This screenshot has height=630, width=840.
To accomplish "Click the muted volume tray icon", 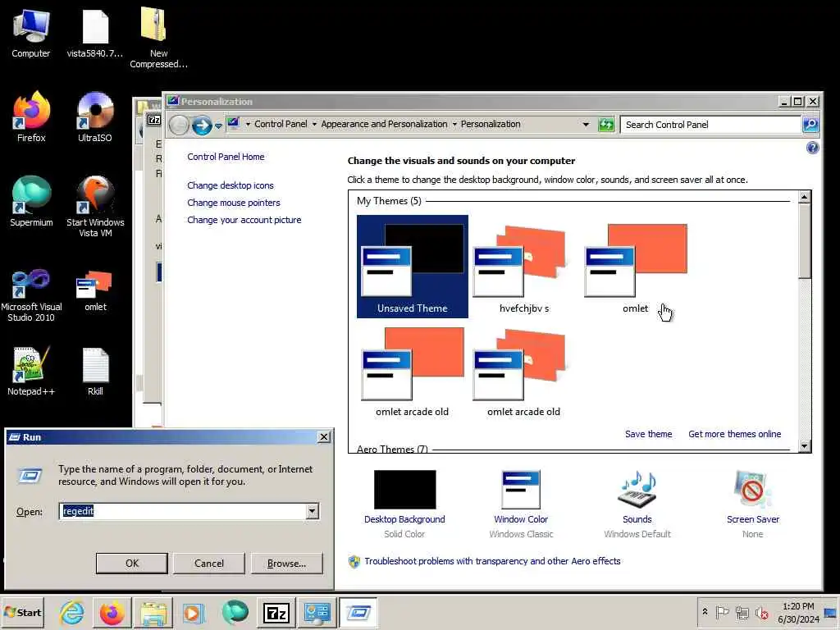I will point(761,612).
